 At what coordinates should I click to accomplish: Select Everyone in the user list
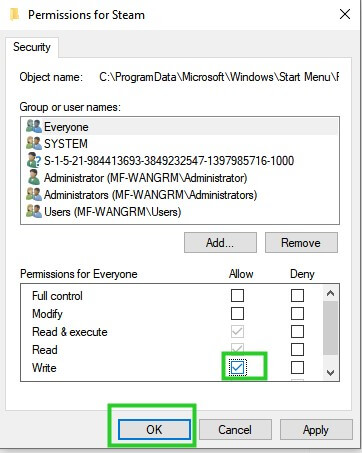click(x=180, y=127)
